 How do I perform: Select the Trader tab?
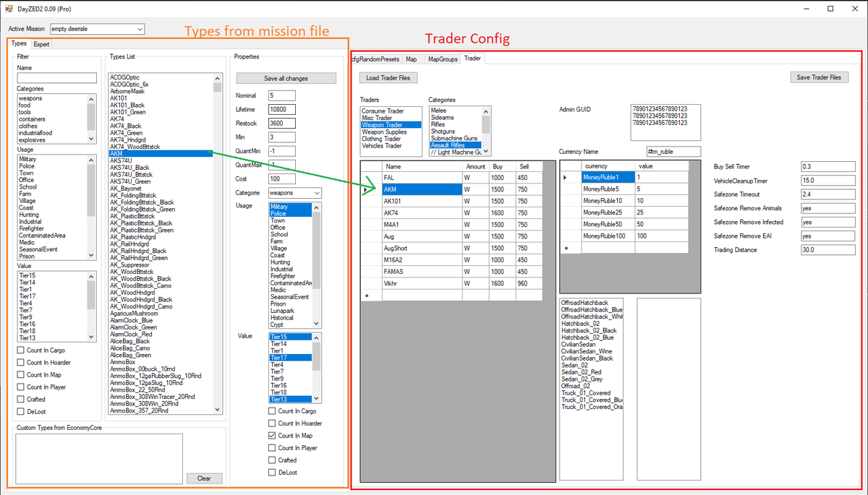coord(472,59)
